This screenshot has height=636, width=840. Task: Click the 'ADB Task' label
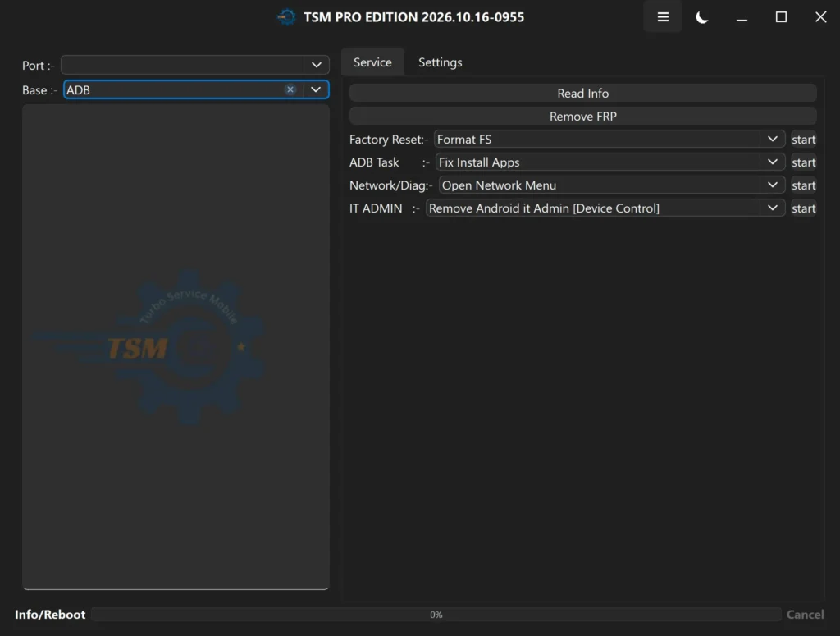[374, 162]
